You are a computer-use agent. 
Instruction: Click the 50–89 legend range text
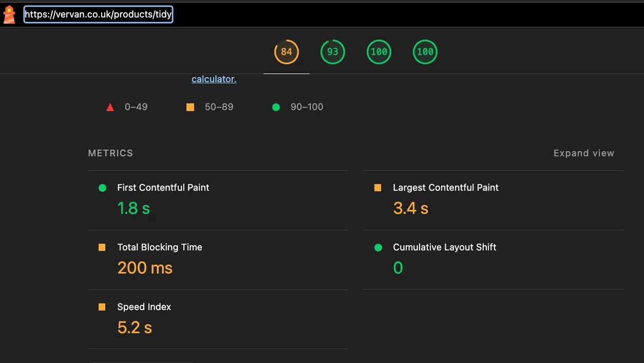[x=219, y=107]
